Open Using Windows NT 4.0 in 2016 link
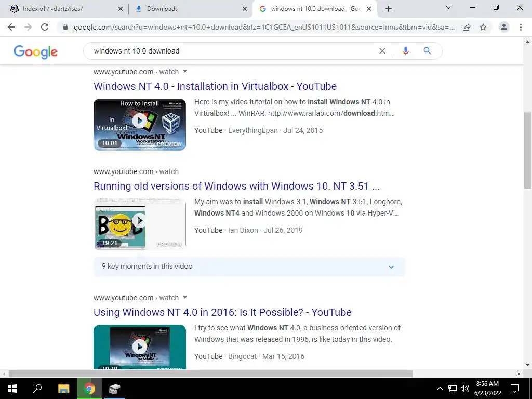Viewport: 532px width, 399px height. point(222,312)
